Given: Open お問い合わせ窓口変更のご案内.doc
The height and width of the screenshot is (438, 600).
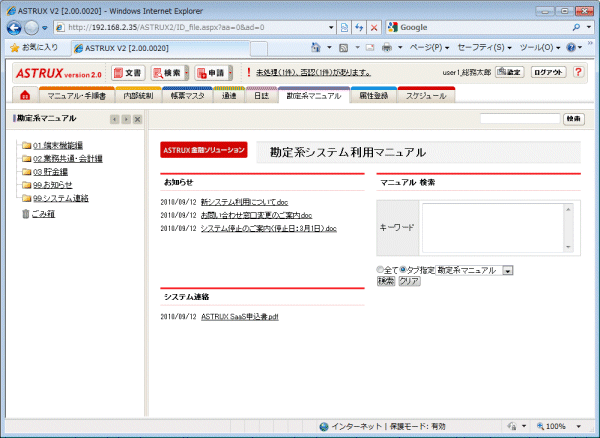Looking at the screenshot, I should [256, 215].
